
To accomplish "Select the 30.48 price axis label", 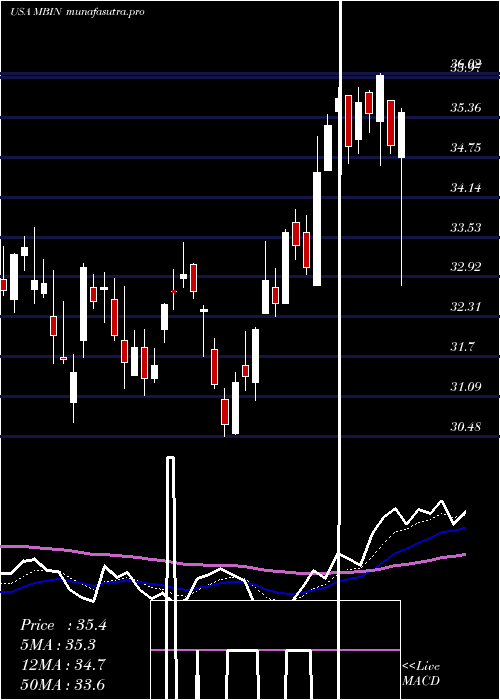I will [465, 427].
